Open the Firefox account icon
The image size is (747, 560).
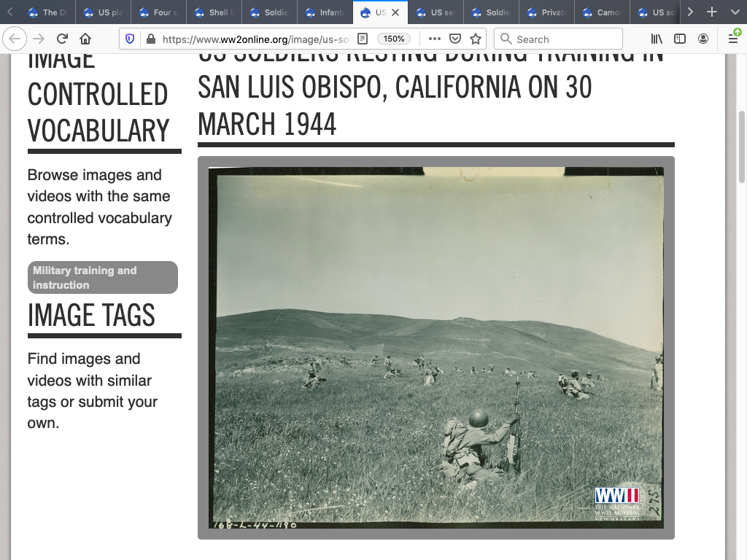coord(703,39)
